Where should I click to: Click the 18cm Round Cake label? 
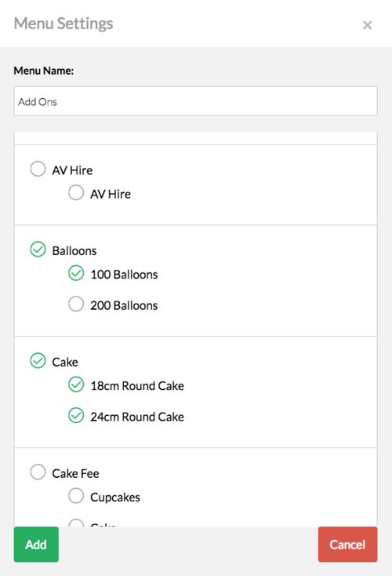[137, 386]
